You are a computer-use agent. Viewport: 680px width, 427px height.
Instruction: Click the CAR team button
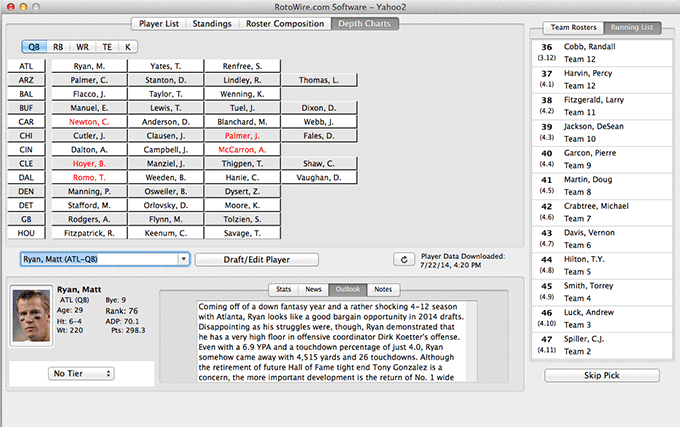pyautogui.click(x=26, y=122)
